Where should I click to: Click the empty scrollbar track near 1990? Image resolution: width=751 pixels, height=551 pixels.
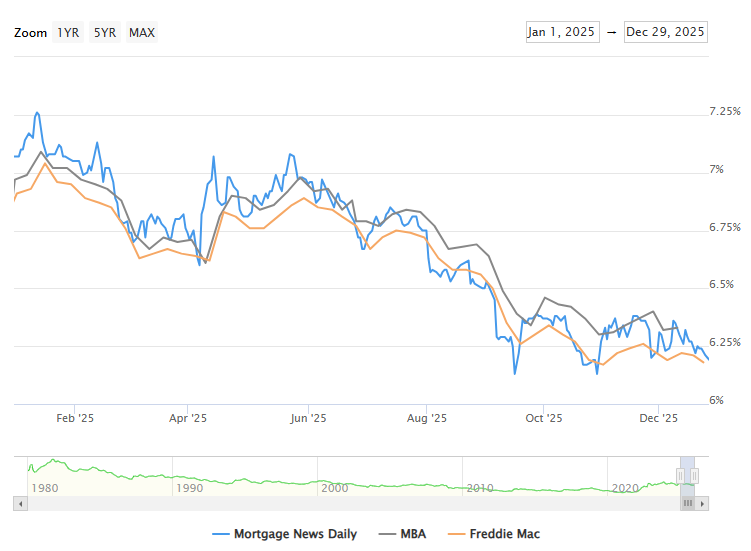click(x=190, y=504)
